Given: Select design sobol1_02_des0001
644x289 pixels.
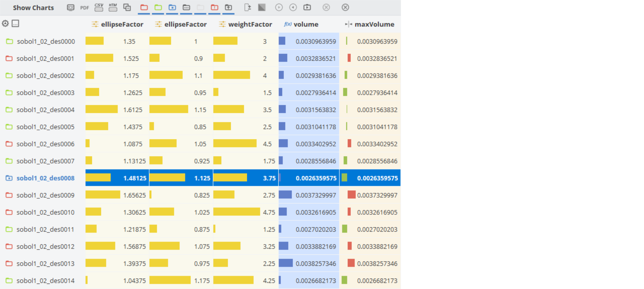Looking at the screenshot, I should [46, 59].
